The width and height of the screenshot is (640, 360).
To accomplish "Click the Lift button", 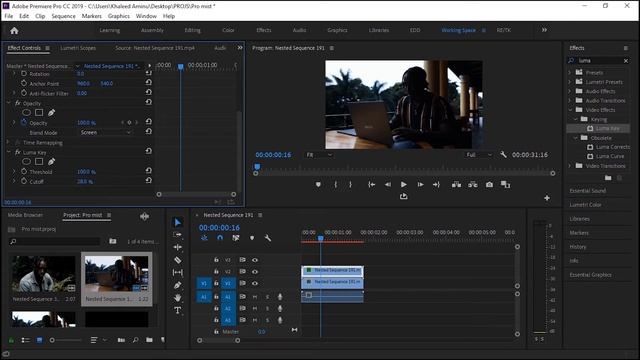I will 456,184.
